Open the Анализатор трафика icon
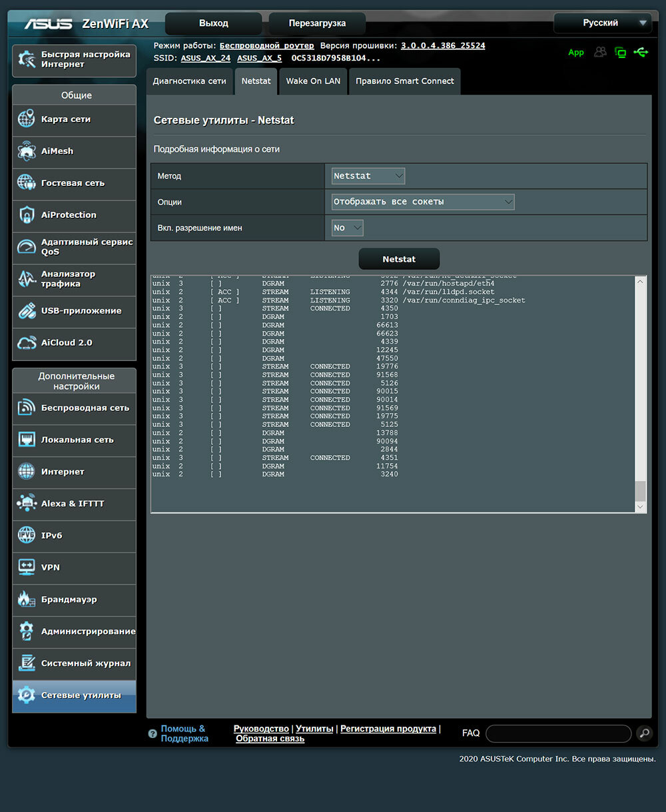Viewport: 666px width, 812px height. pyautogui.click(x=27, y=279)
